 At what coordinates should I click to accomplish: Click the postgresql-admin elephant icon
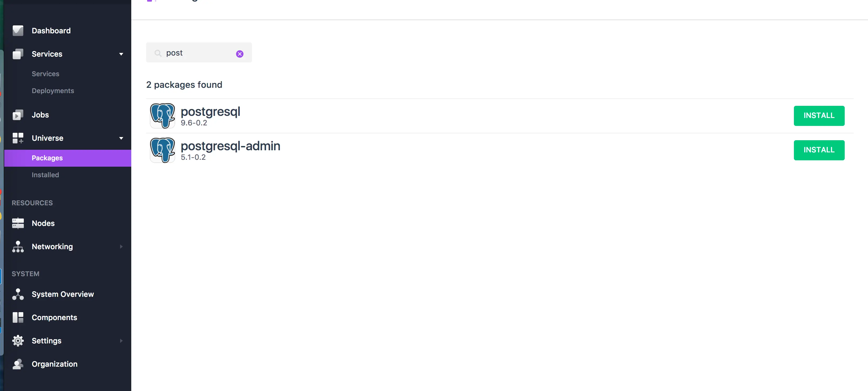162,150
